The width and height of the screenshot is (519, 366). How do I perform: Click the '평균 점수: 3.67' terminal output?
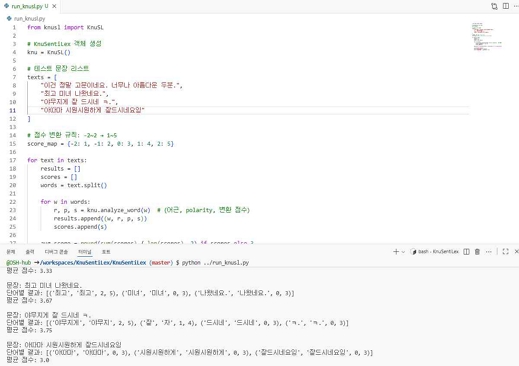click(x=29, y=300)
